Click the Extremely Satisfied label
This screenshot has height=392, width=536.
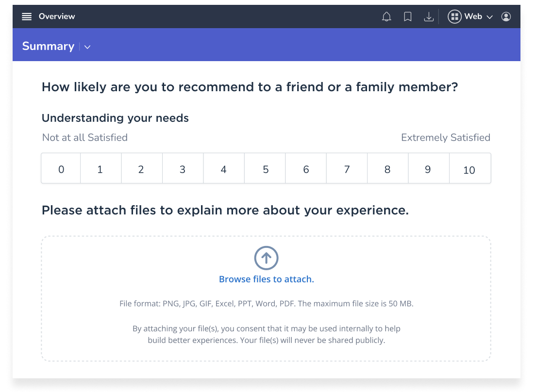click(x=446, y=138)
